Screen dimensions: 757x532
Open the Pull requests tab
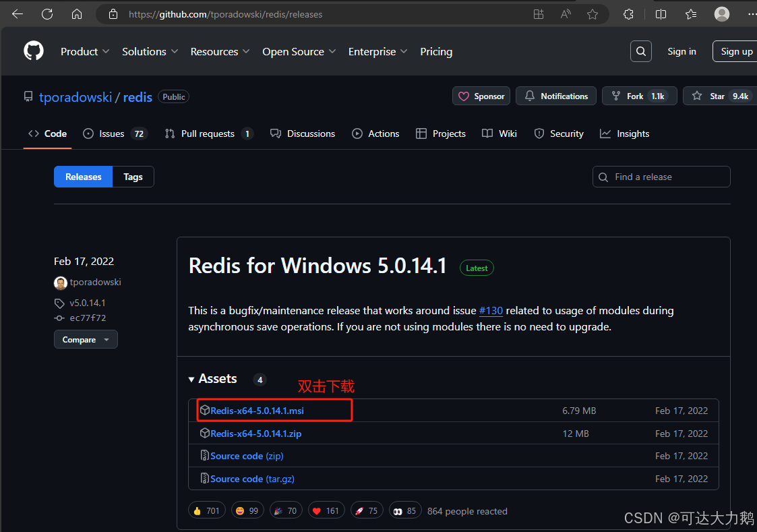pyautogui.click(x=208, y=134)
